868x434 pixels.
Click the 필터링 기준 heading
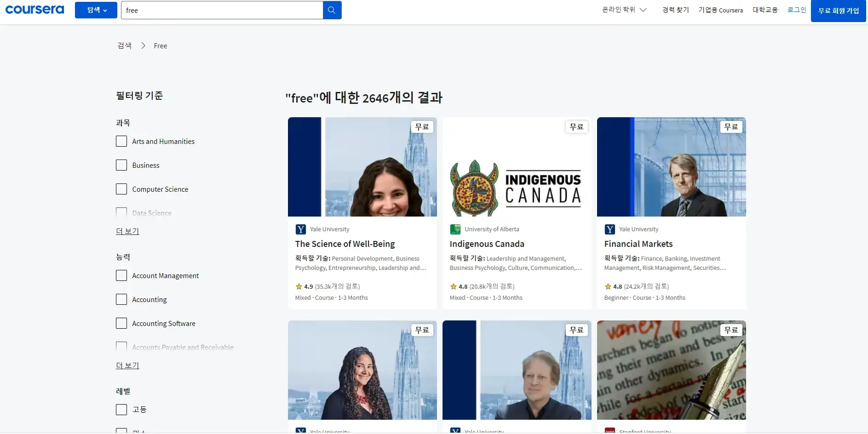(139, 96)
